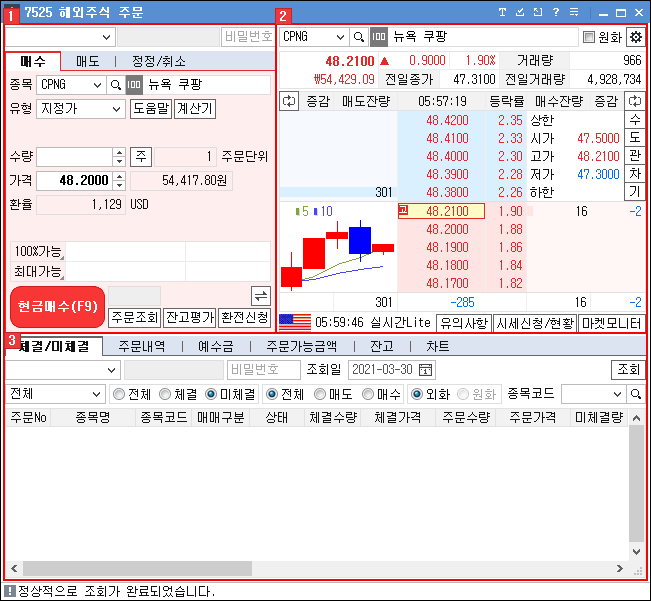
Task: Click the check-box pin icon in title bar
Action: (520, 12)
